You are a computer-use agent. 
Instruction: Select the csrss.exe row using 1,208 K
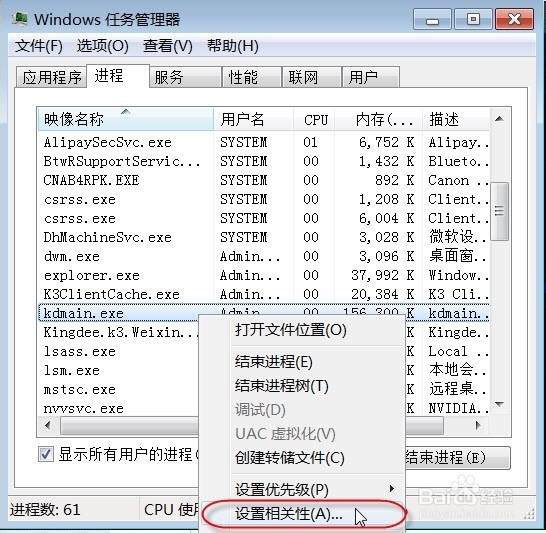tap(264, 199)
